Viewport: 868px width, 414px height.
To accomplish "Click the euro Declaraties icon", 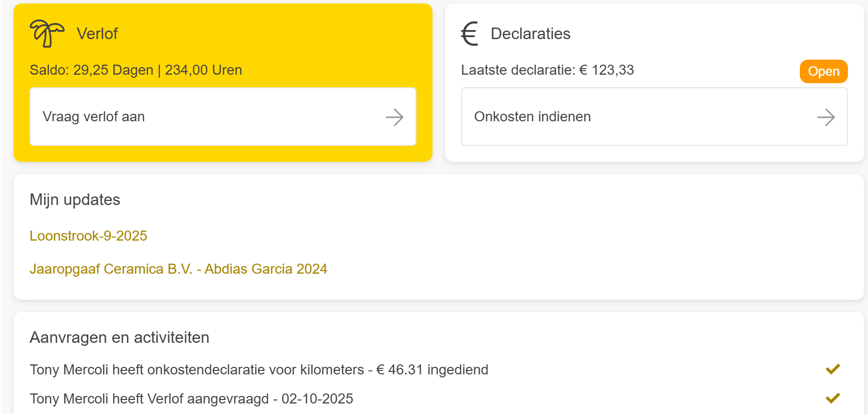I will coord(470,34).
